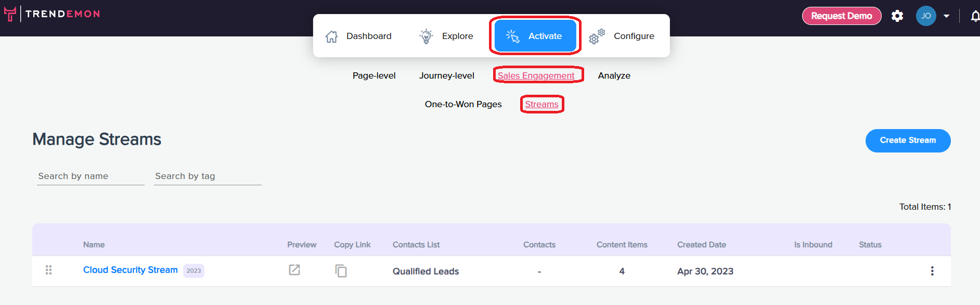Select Journey-level in the submenu
The height and width of the screenshot is (305, 980).
point(447,75)
